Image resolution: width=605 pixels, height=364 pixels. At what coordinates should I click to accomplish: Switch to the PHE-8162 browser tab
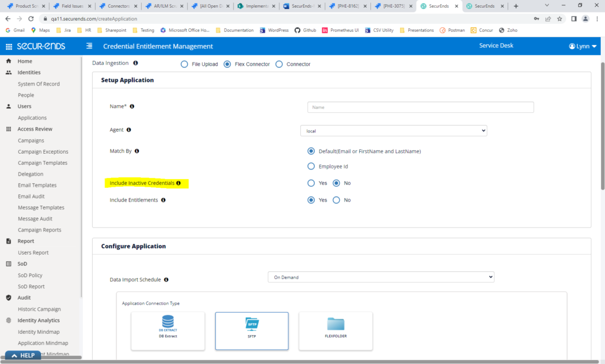click(348, 6)
